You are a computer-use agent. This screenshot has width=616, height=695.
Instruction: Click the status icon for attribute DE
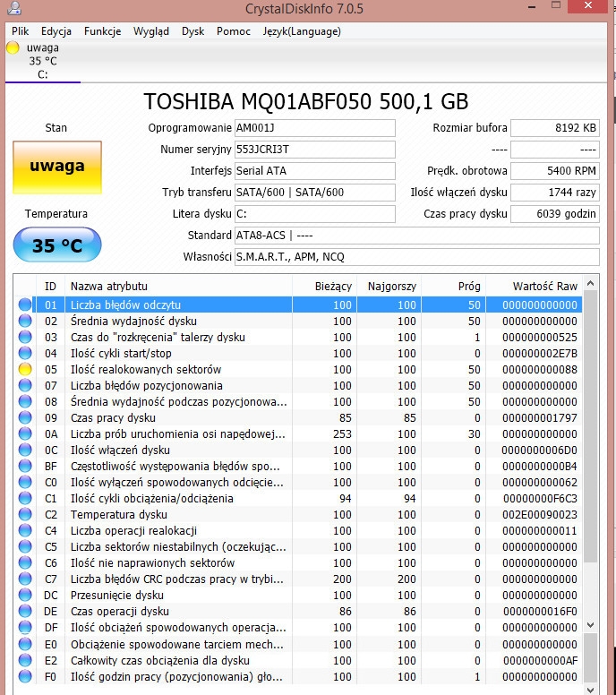25,611
